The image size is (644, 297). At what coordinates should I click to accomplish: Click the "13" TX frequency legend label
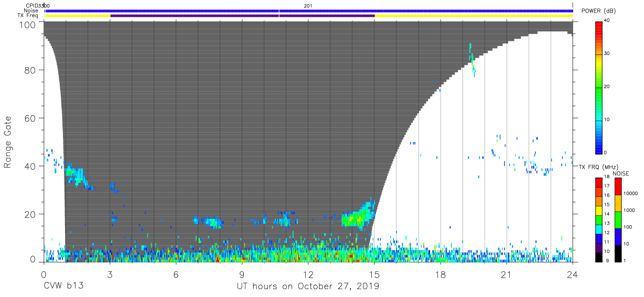[x=608, y=223]
